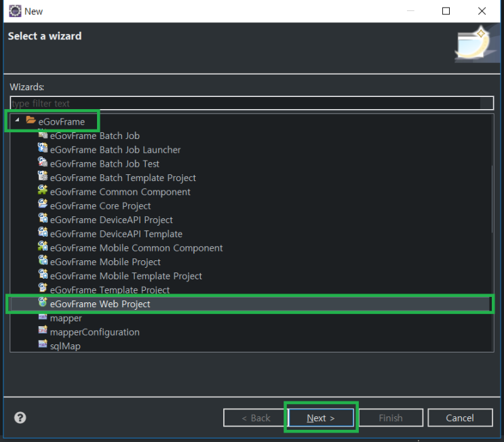Click the eGovFrame Batch Job icon
This screenshot has width=504, height=442.
click(x=43, y=135)
